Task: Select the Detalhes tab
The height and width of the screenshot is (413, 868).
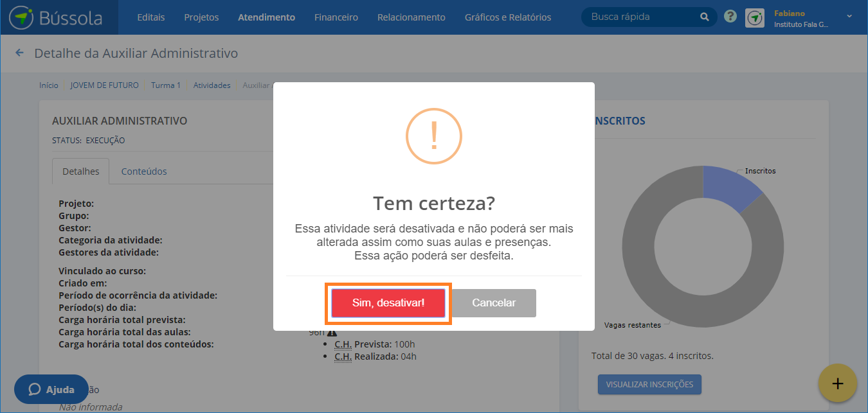Action: click(x=81, y=171)
